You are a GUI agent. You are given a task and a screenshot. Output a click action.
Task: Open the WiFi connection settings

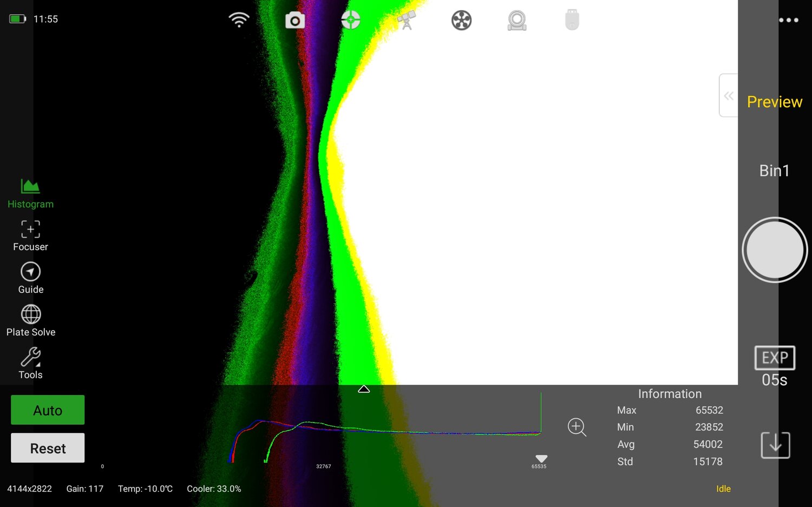[x=239, y=19]
